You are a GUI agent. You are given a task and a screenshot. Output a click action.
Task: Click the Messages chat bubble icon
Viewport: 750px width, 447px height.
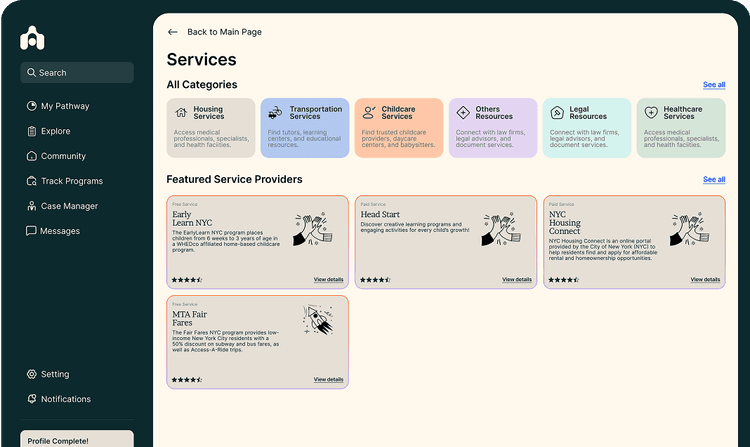(31, 231)
